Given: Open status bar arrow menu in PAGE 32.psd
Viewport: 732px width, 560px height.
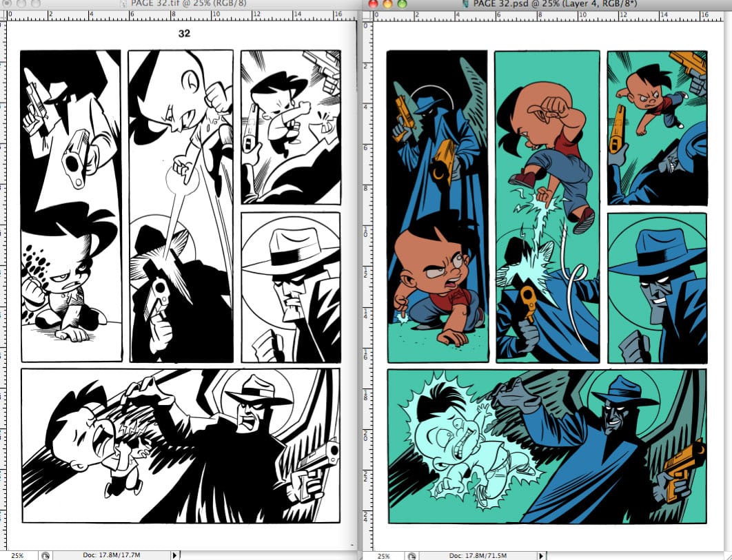Looking at the screenshot, I should pos(541,554).
